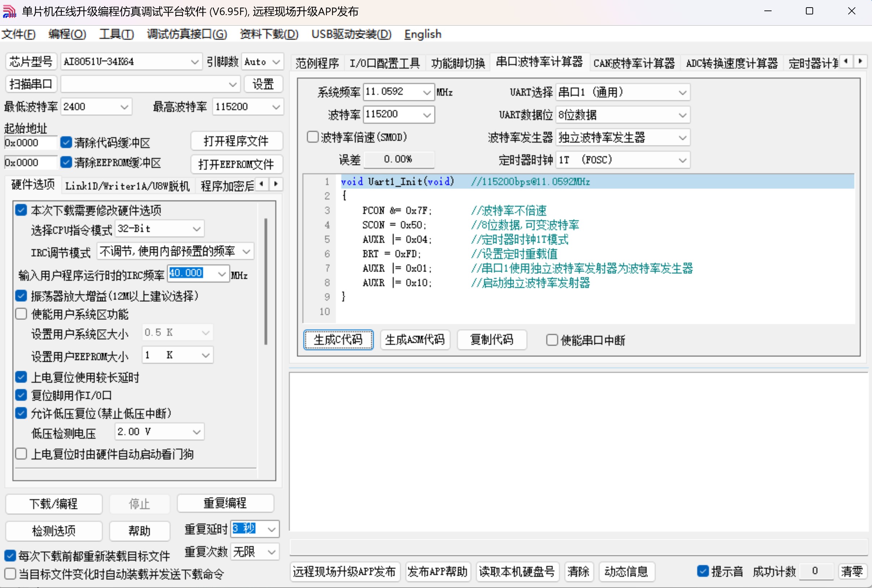Switch to 功能脚切换 tab
872x588 pixels.
point(458,63)
